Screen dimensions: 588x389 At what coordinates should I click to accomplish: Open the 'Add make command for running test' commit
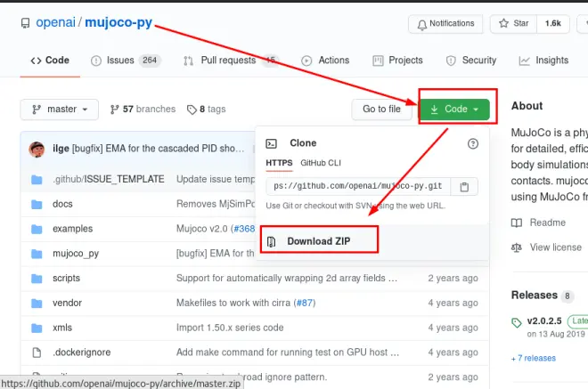pyautogui.click(x=288, y=353)
